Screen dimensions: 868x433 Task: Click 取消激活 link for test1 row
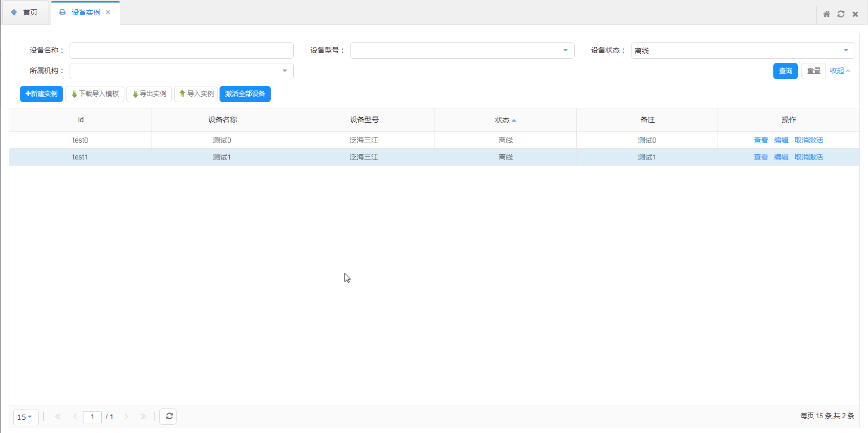coord(809,157)
